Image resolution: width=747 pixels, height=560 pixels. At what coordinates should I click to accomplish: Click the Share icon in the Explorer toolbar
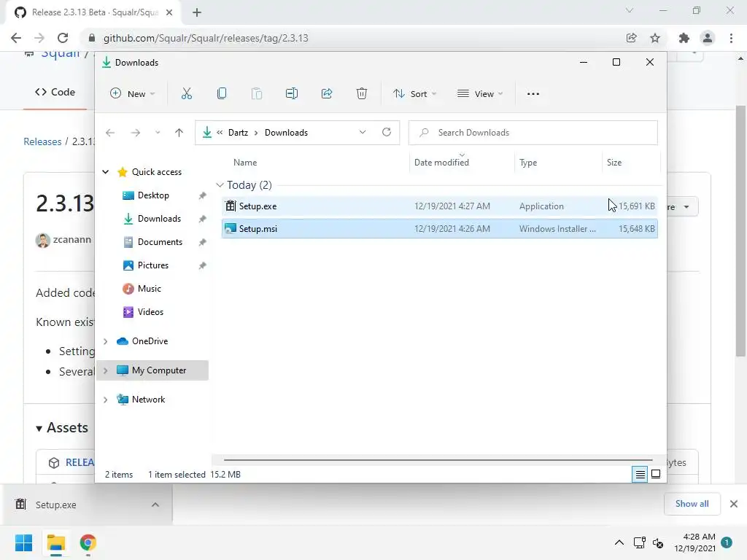coord(327,94)
